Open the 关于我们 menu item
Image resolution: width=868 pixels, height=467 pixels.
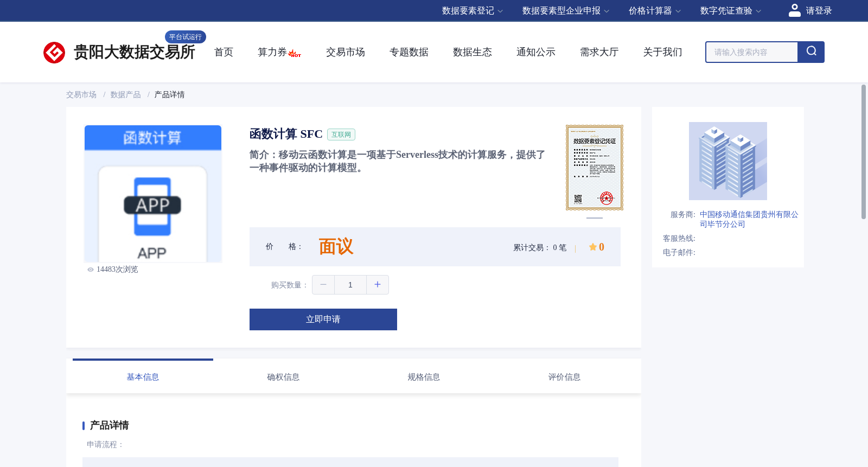(663, 52)
